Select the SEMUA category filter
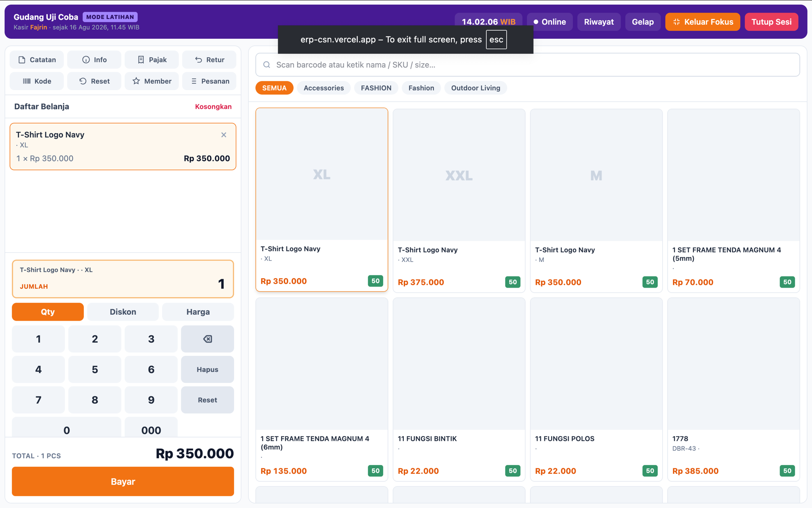Viewport: 812px width, 508px height. coord(274,88)
